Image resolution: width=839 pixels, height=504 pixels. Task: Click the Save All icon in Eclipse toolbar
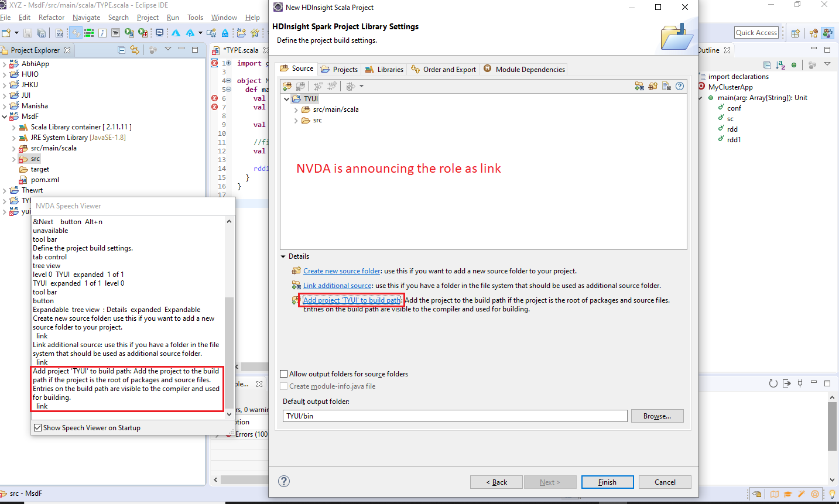tap(40, 33)
